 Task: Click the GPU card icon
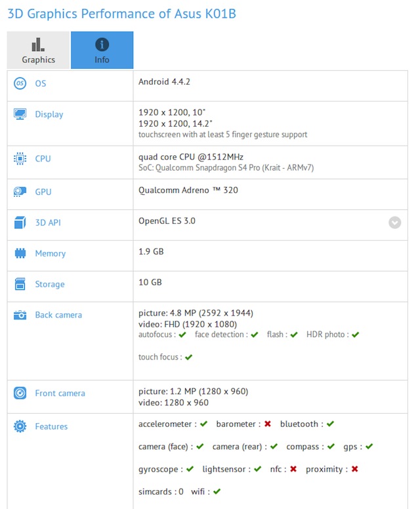20,192
